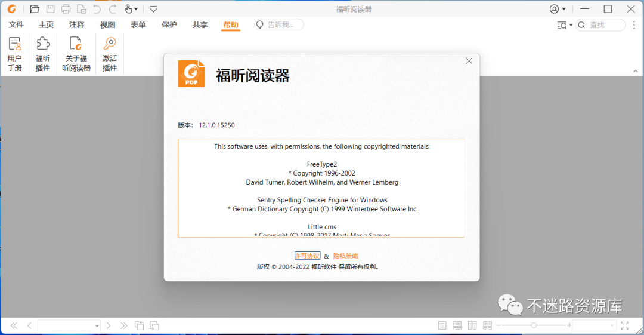Click the Little cms credits line
The image size is (644, 335).
coord(322,227)
